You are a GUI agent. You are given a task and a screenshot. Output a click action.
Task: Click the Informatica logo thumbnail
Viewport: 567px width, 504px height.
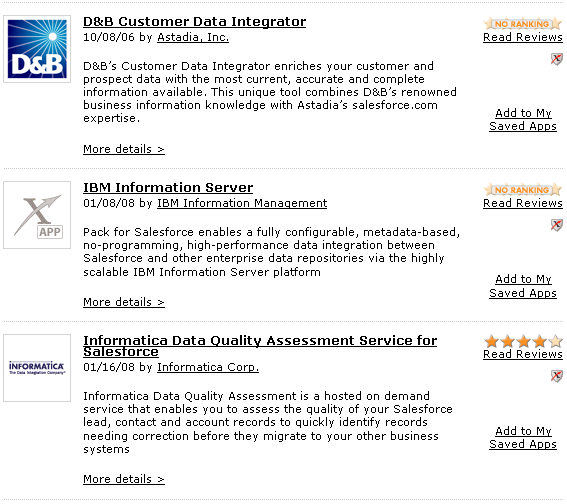[37, 368]
